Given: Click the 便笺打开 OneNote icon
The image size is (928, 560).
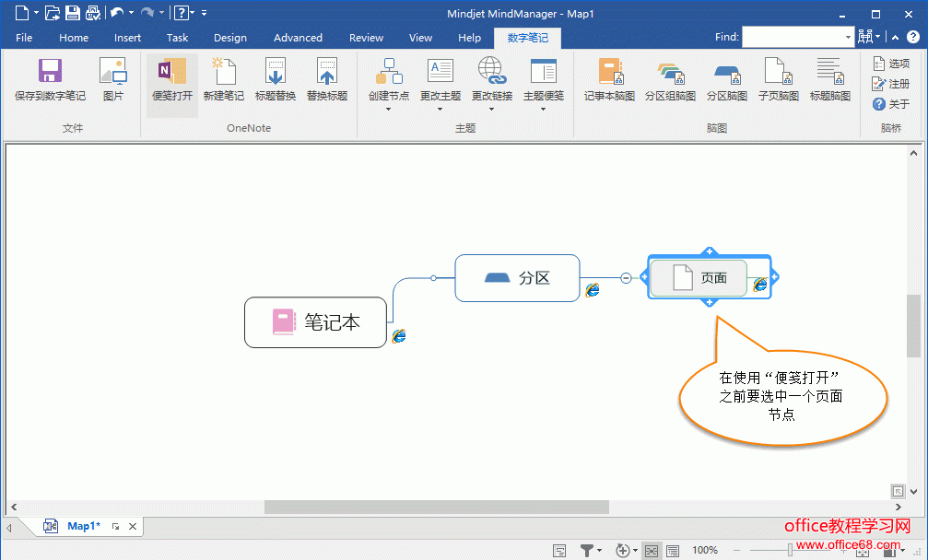Looking at the screenshot, I should click(172, 72).
